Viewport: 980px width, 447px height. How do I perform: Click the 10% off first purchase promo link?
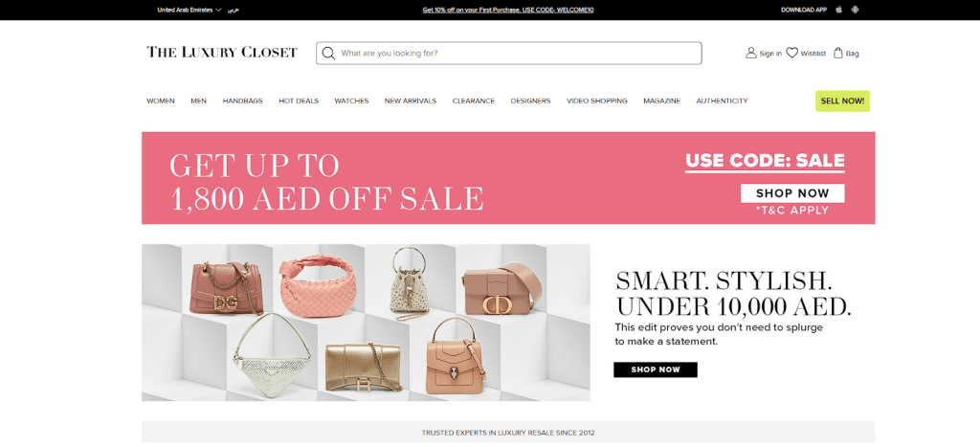[x=508, y=10]
